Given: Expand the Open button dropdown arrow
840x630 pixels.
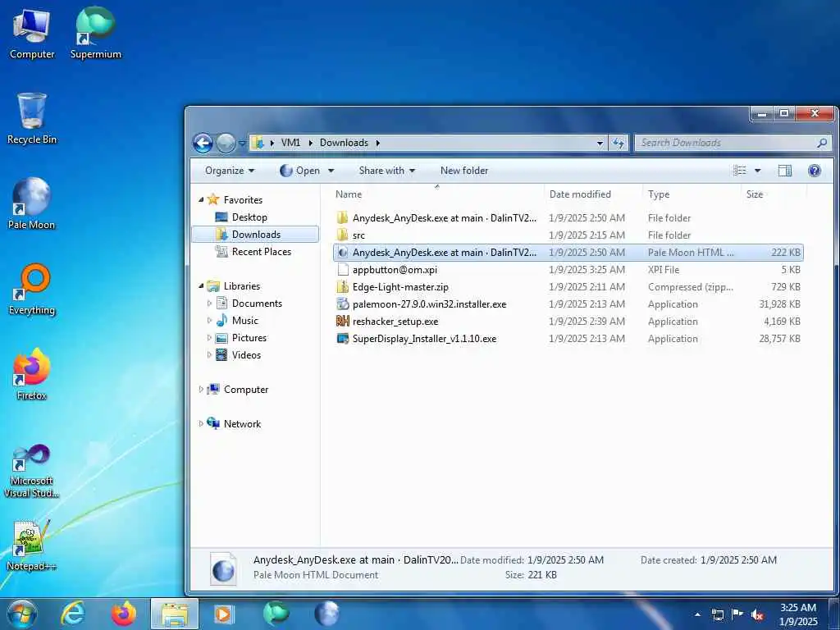Looking at the screenshot, I should [331, 171].
